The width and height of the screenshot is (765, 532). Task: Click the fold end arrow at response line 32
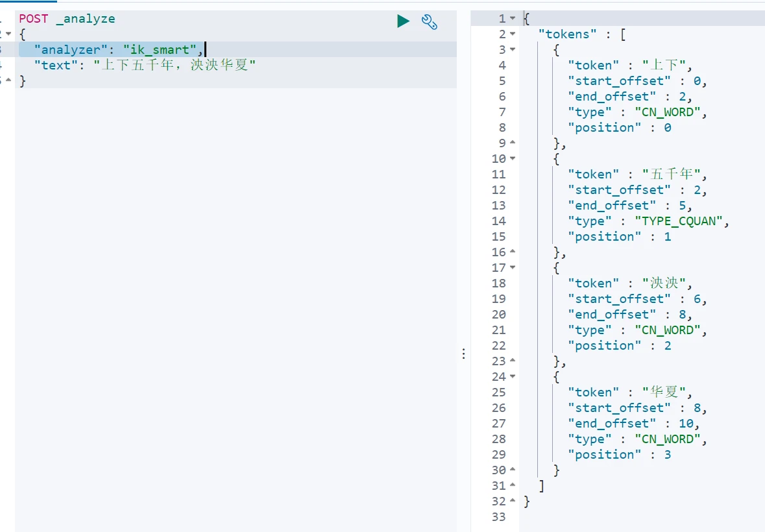click(x=513, y=502)
